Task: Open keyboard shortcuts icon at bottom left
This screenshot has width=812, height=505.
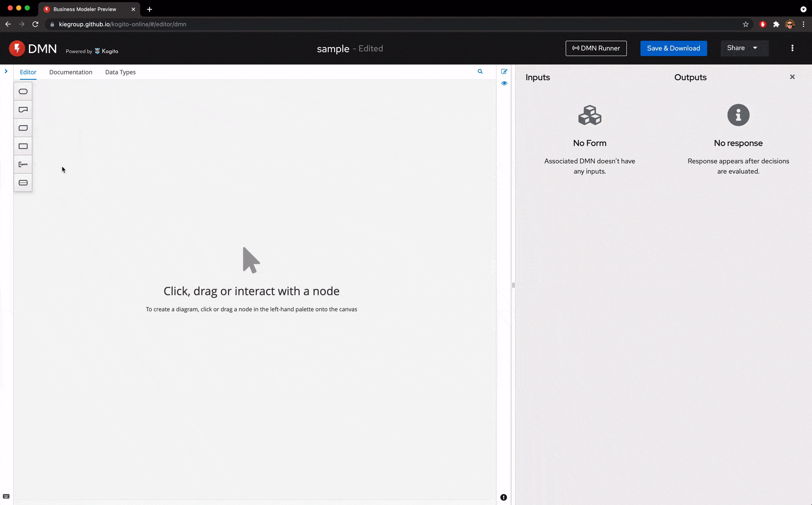Action: pos(6,497)
